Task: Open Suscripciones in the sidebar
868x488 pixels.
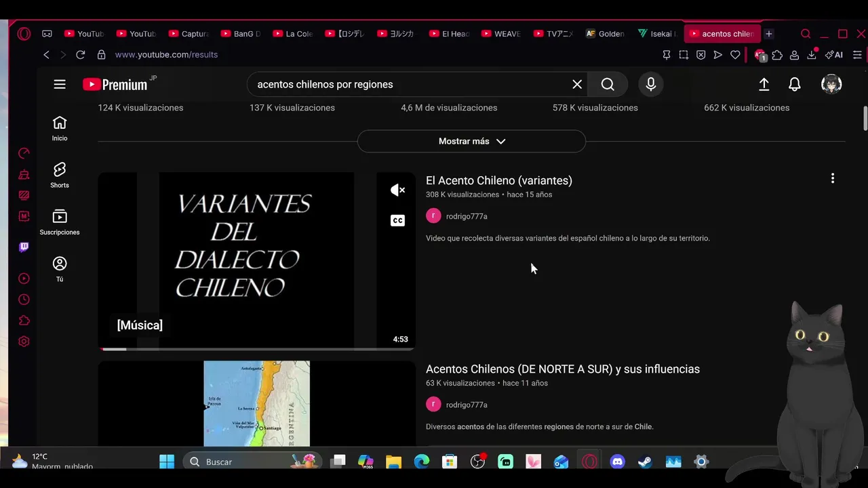Action: 60,222
